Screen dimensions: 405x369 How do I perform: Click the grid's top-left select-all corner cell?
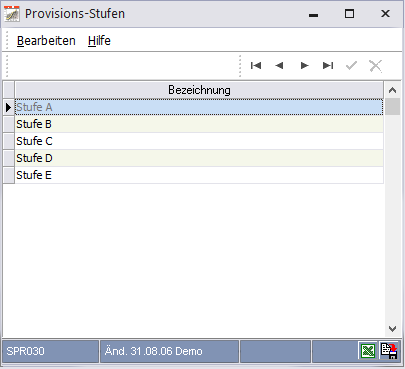9,90
